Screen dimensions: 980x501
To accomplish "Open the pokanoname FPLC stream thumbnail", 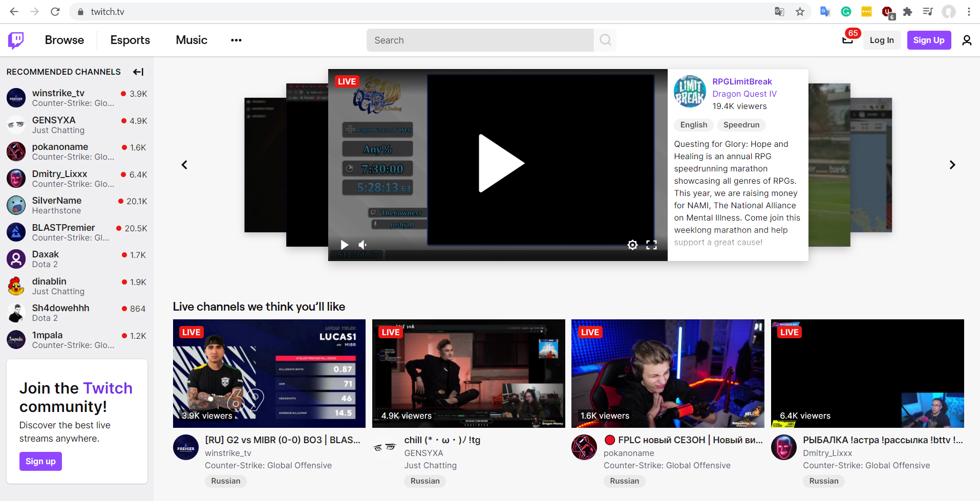I will coord(668,374).
